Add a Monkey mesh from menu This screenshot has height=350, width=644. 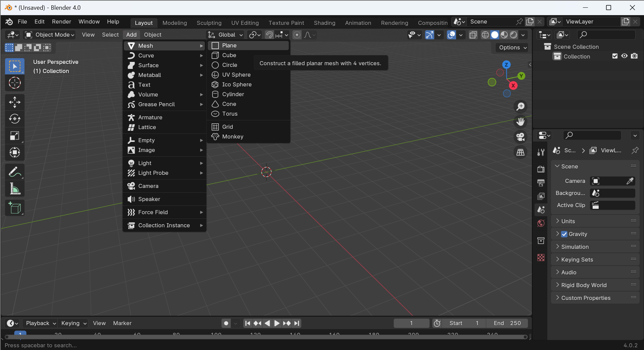click(x=248, y=137)
